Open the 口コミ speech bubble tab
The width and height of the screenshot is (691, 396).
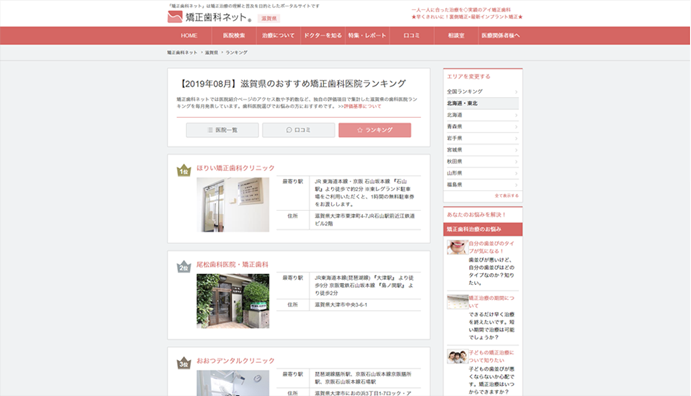(x=298, y=130)
